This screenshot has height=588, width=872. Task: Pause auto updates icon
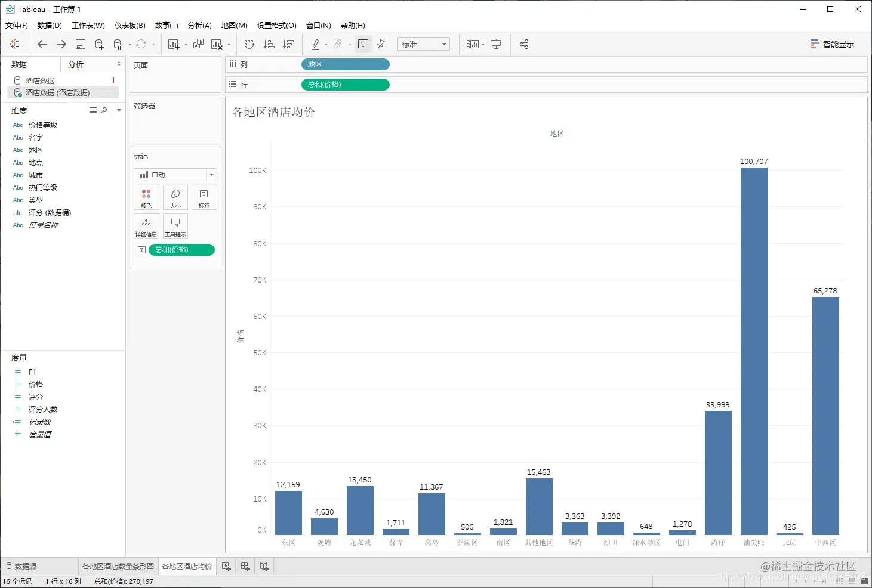click(x=118, y=44)
